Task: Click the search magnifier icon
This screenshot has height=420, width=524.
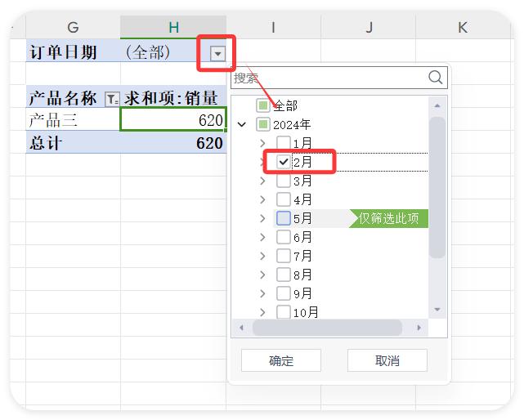Action: (436, 77)
